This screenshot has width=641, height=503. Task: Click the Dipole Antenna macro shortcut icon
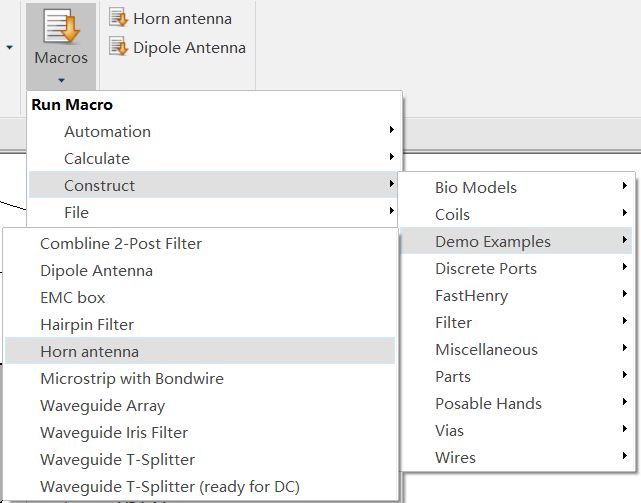tap(119, 46)
